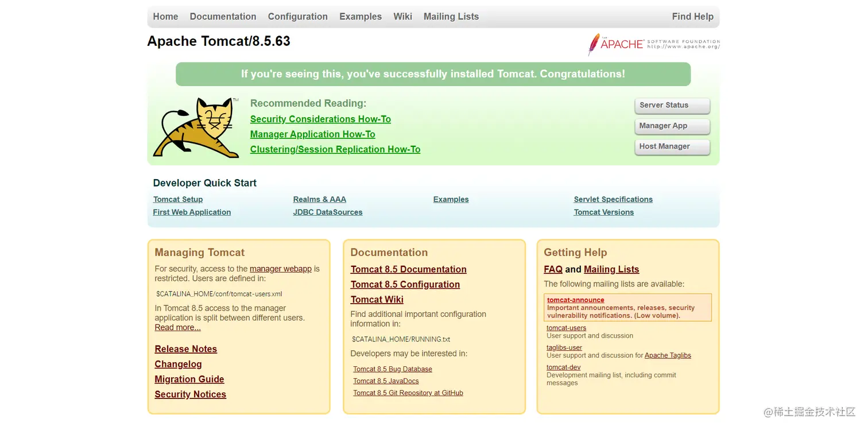868x430 pixels.
Task: Click the Recommended Reading heading
Action: (308, 103)
